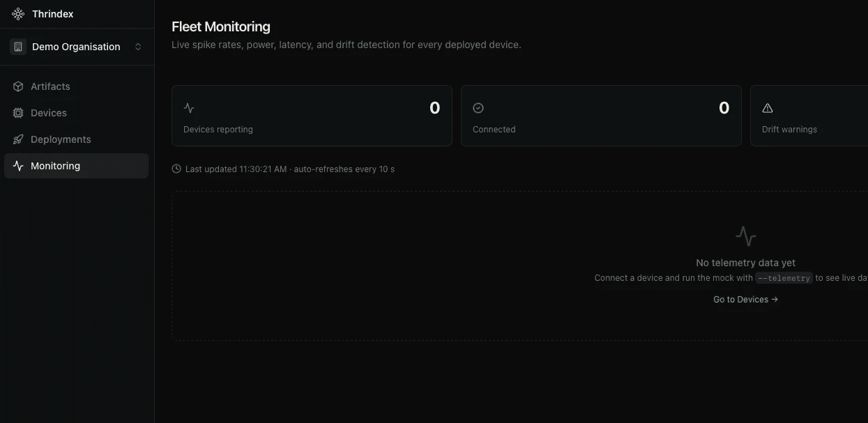The image size is (868, 423).
Task: Open Deployments in the sidebar
Action: coord(77,139)
